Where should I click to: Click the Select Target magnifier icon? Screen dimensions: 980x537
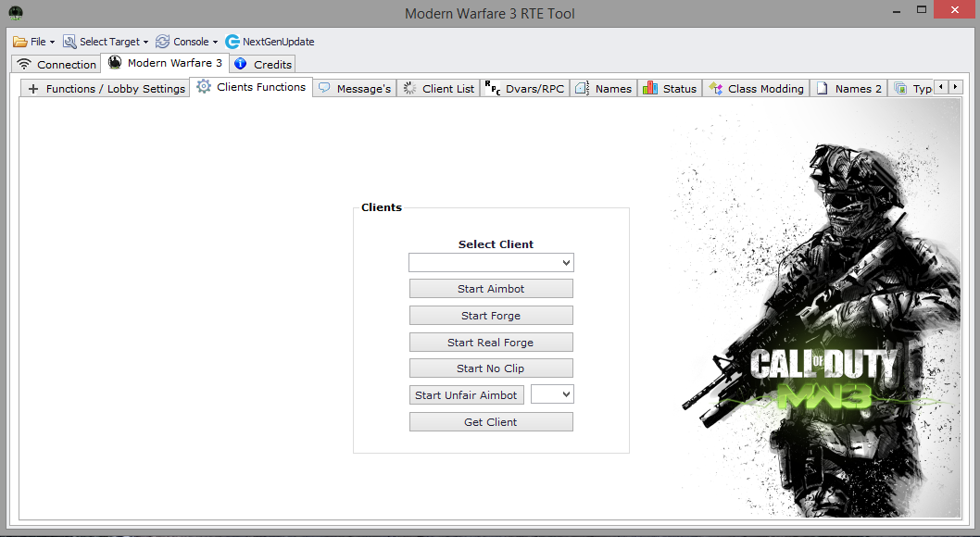(69, 42)
